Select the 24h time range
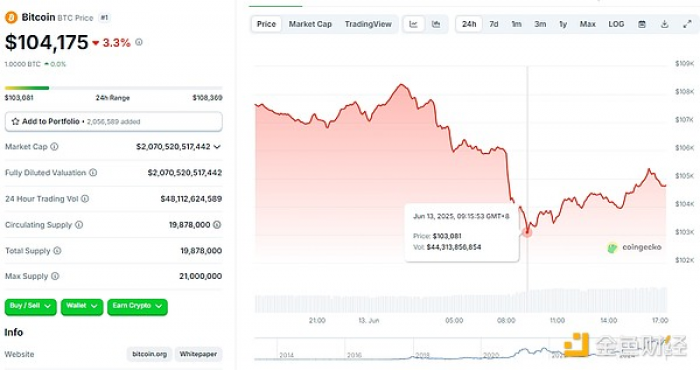This screenshot has height=370, width=700. point(469,24)
